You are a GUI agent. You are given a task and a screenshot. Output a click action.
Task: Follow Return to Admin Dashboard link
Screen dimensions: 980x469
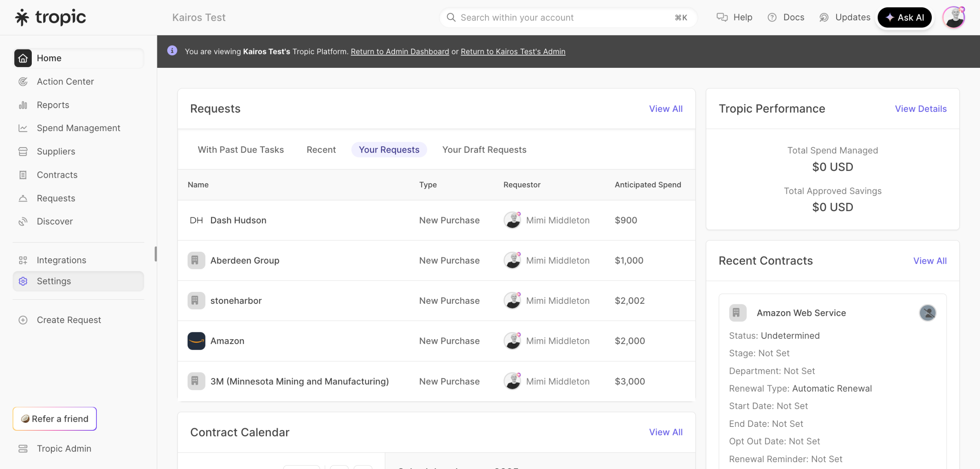(400, 52)
